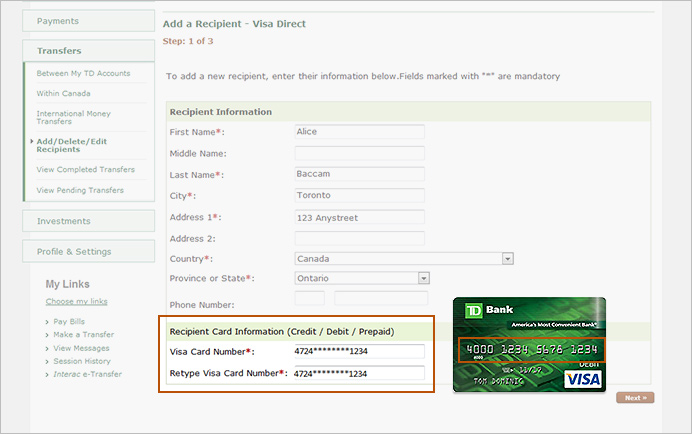The height and width of the screenshot is (434, 692).
Task: Click the arrow icon beside Session History
Action: tap(47, 362)
